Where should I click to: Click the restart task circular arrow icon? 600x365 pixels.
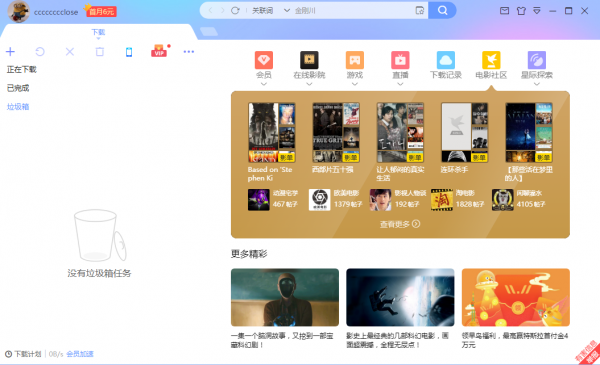(40, 51)
